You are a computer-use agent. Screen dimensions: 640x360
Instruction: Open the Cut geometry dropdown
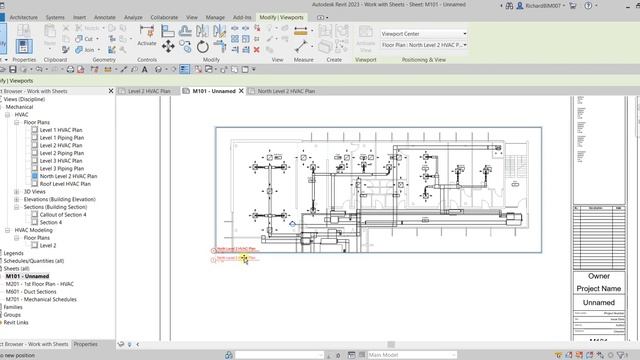(97, 39)
